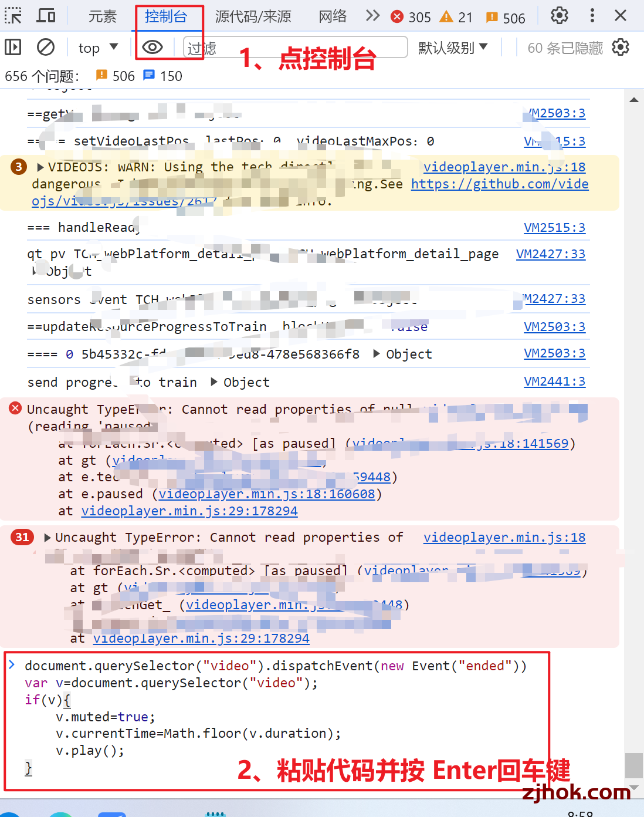Image resolution: width=644 pixels, height=817 pixels.
Task: Open console settings gear beside hidden count
Action: click(x=621, y=47)
